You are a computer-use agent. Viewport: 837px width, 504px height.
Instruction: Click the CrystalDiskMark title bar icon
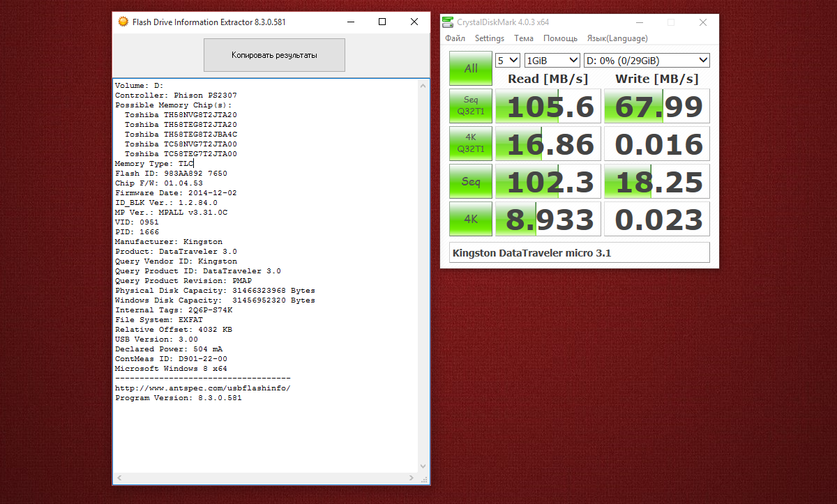coord(448,22)
